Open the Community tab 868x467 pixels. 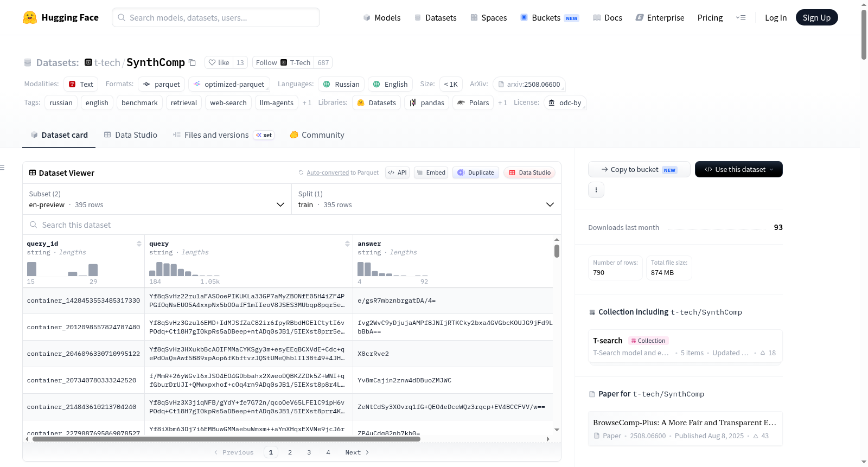coord(317,135)
